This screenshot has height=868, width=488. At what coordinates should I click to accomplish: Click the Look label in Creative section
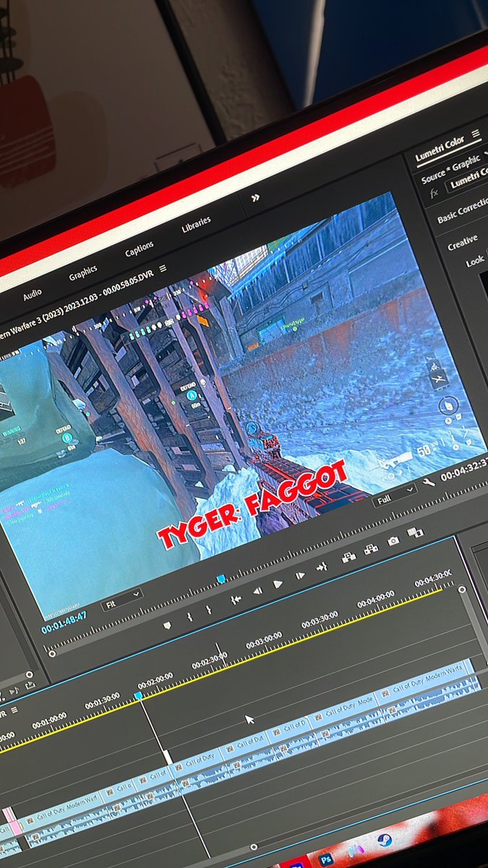(x=474, y=261)
